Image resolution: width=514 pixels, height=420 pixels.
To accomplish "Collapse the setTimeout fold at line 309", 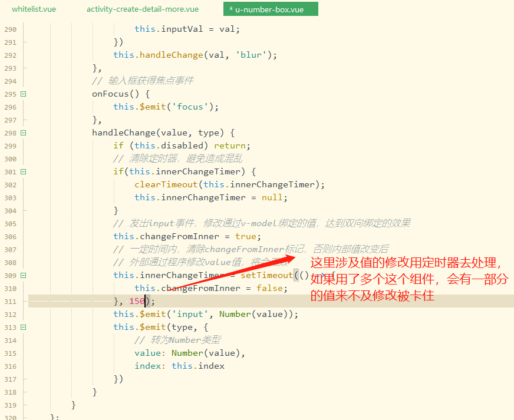I will coord(23,276).
